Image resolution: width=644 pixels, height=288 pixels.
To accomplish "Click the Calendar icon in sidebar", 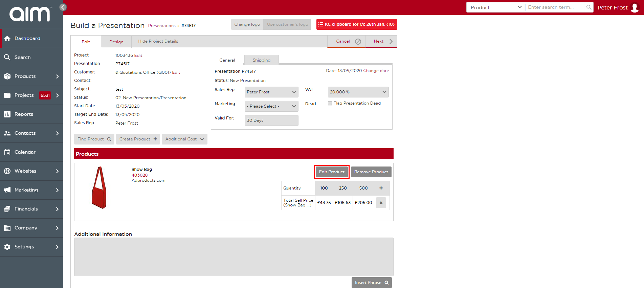I will [7, 152].
